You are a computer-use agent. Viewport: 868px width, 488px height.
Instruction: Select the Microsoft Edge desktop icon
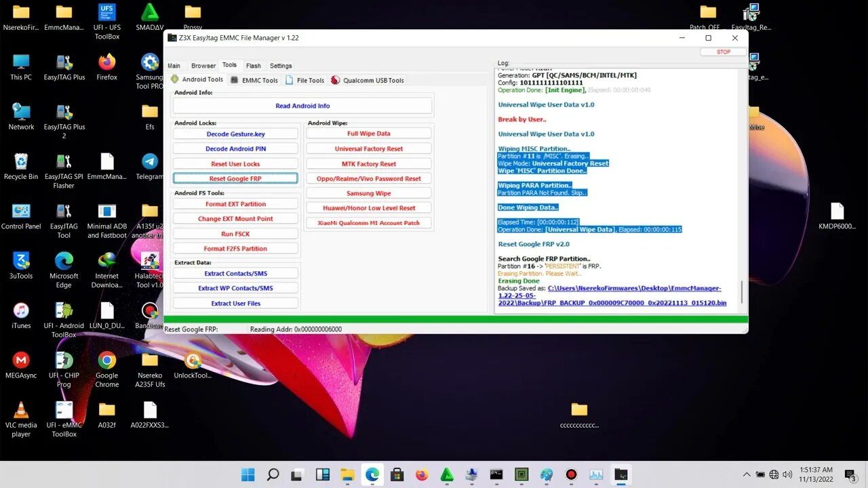pos(64,270)
